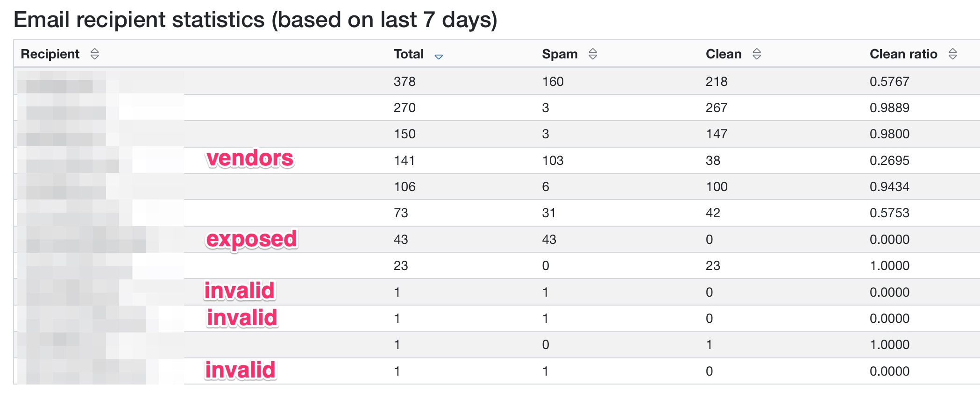Image resolution: width=980 pixels, height=399 pixels.
Task: Sort table by Spam column header
Action: (560, 54)
